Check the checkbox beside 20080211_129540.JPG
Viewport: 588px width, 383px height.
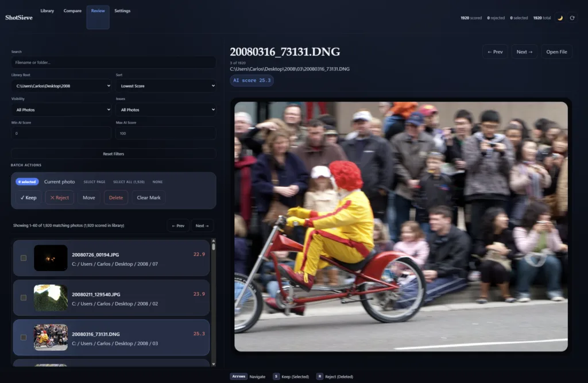[24, 297]
